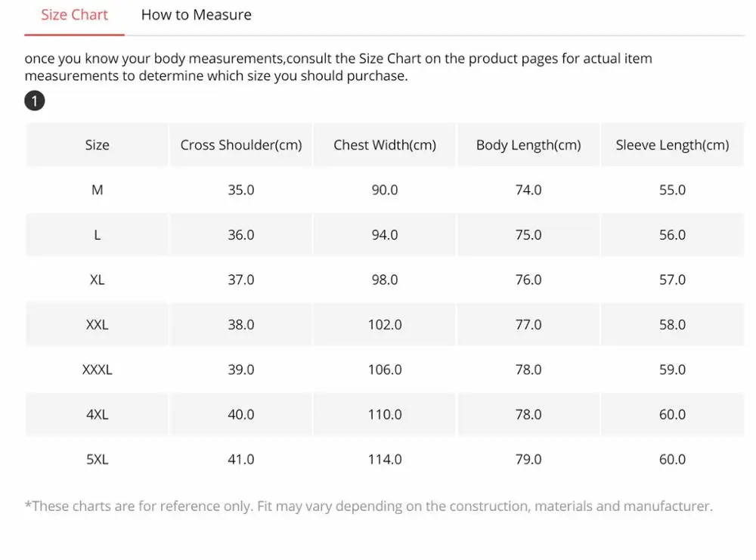Click the Sleeve Length(cm) column header

tap(672, 145)
